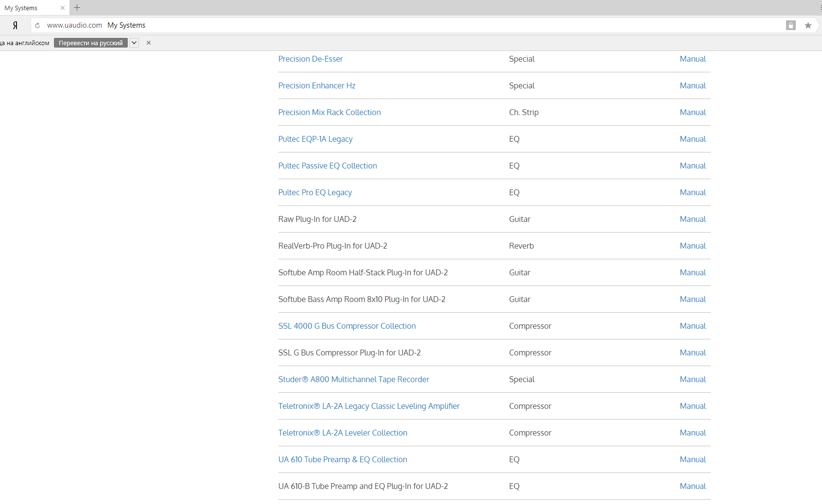Reload the page with the refresh icon

click(x=37, y=25)
